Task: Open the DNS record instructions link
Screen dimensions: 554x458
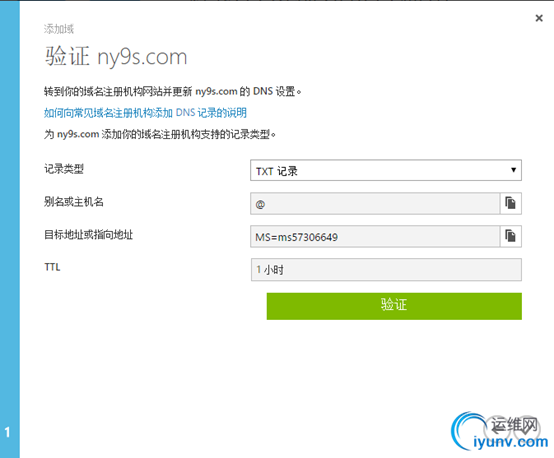Action: pos(145,113)
